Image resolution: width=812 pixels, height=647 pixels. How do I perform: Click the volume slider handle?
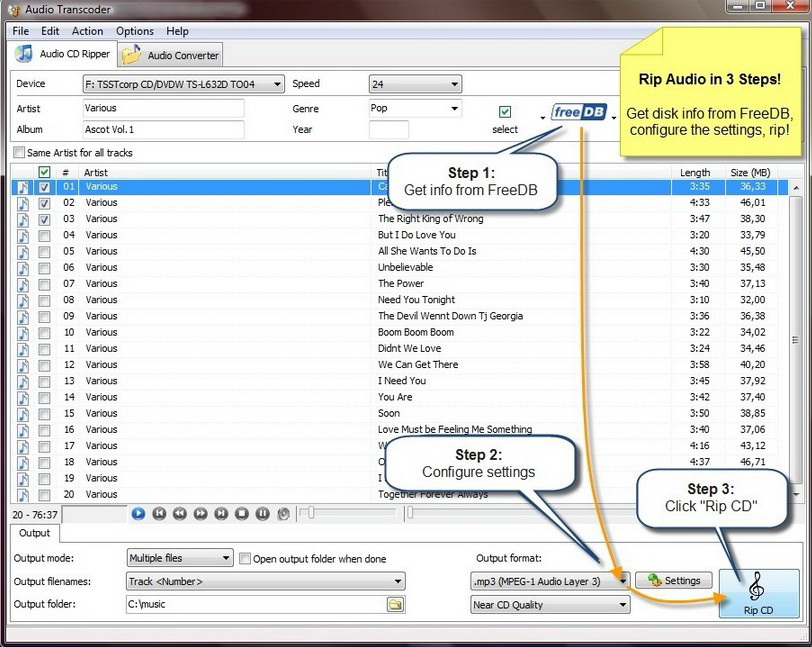click(x=311, y=513)
